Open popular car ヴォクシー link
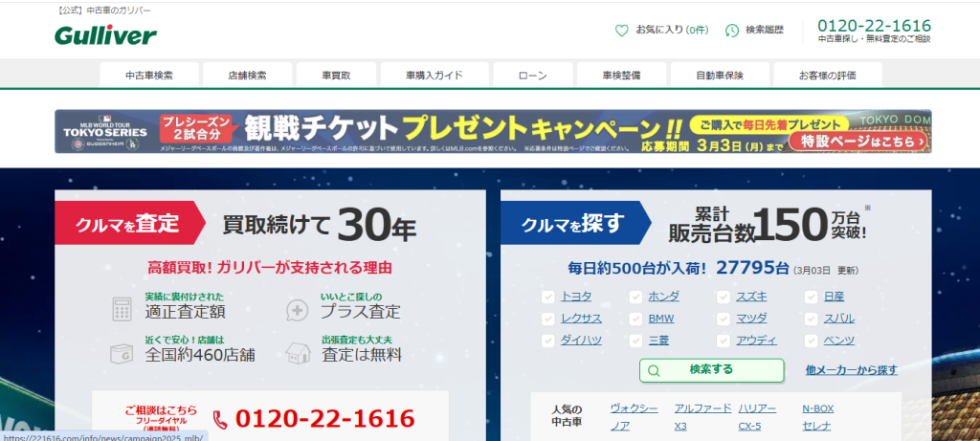The image size is (980, 441). pos(634,409)
